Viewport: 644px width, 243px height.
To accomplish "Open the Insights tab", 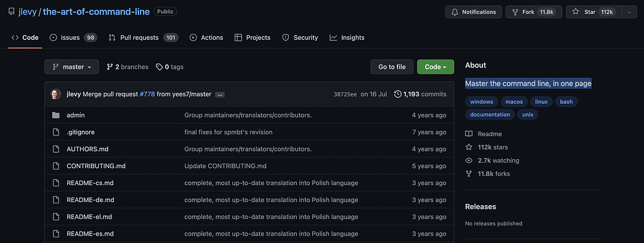I will (347, 37).
